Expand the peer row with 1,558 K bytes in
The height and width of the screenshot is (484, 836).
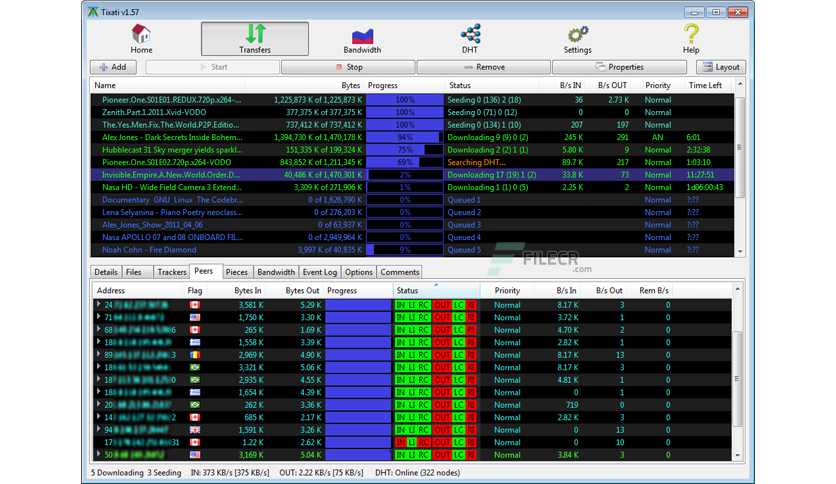coord(98,342)
